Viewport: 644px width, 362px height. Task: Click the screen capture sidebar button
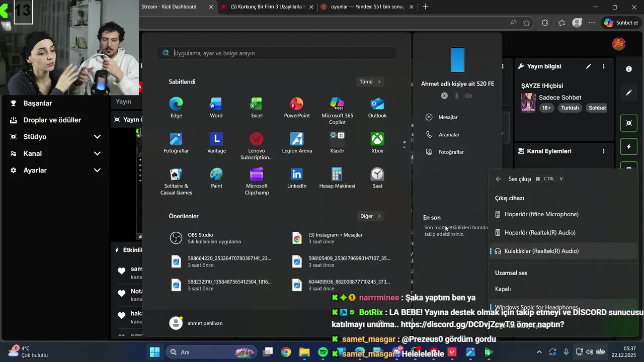click(x=629, y=123)
